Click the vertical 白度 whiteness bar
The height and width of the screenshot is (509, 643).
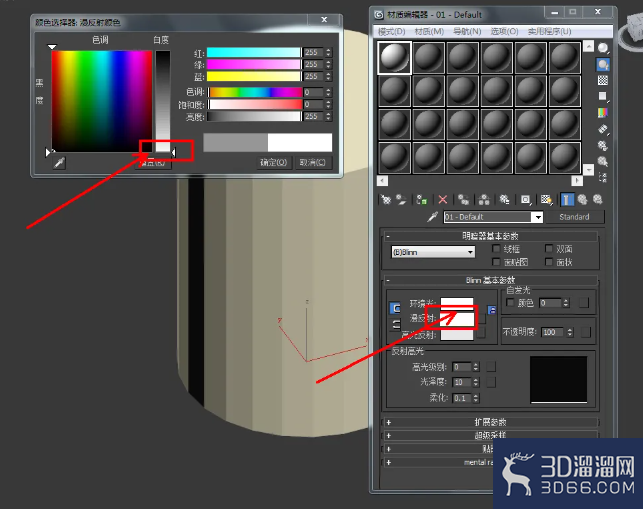coord(163,101)
